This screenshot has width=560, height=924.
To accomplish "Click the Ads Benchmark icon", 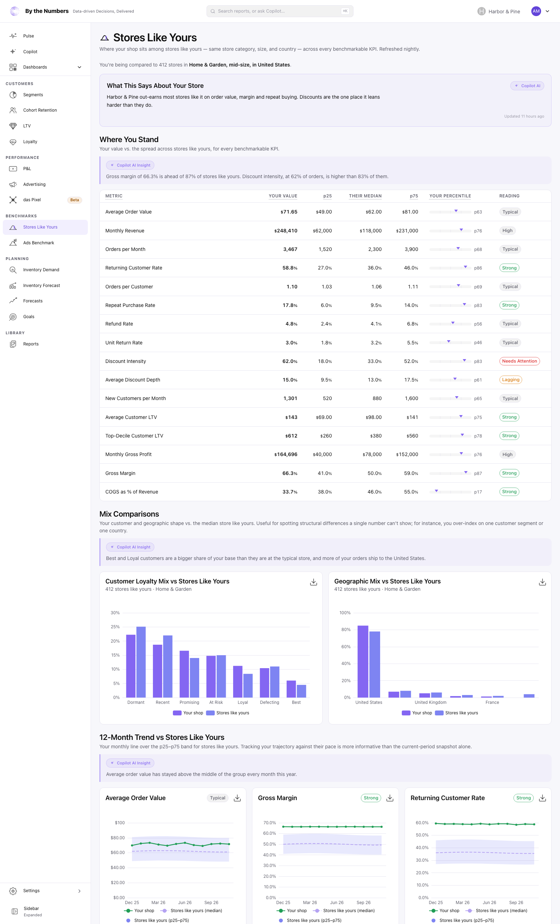I will click(x=13, y=243).
